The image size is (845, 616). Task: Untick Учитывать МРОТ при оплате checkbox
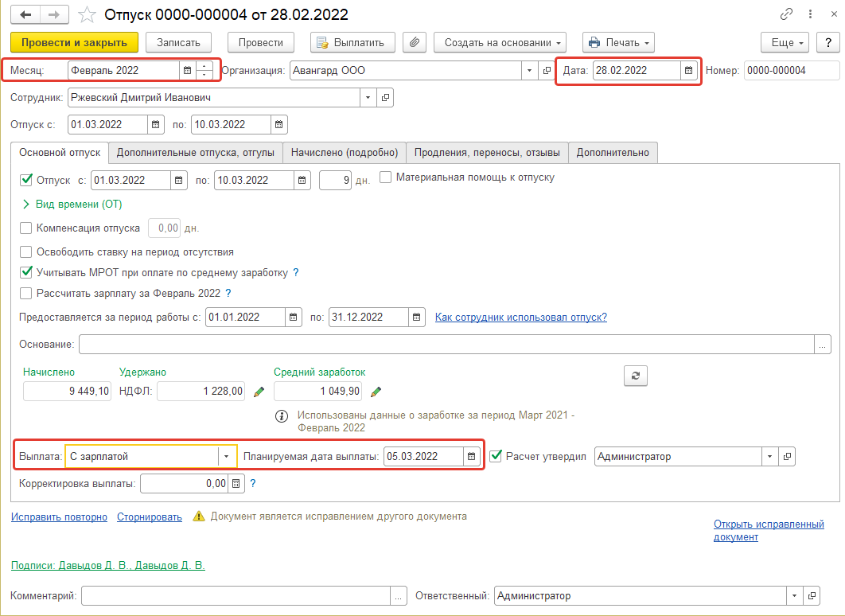pos(26,272)
